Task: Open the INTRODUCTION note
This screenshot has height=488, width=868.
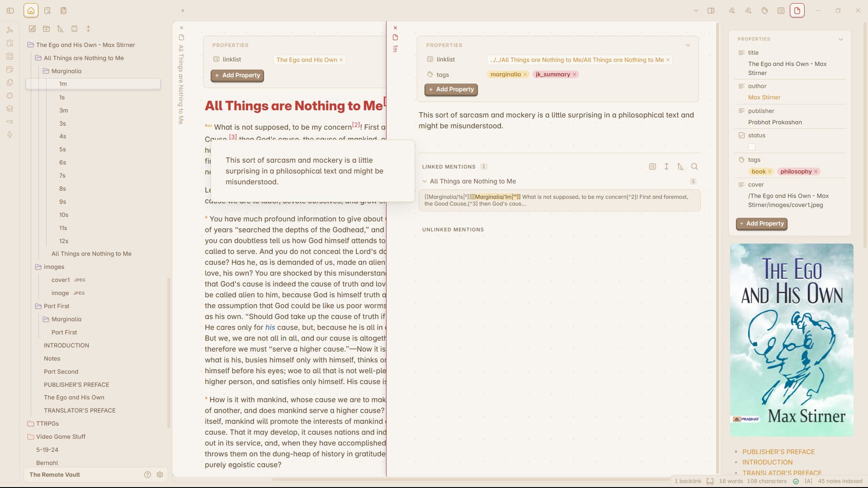Action: point(66,345)
